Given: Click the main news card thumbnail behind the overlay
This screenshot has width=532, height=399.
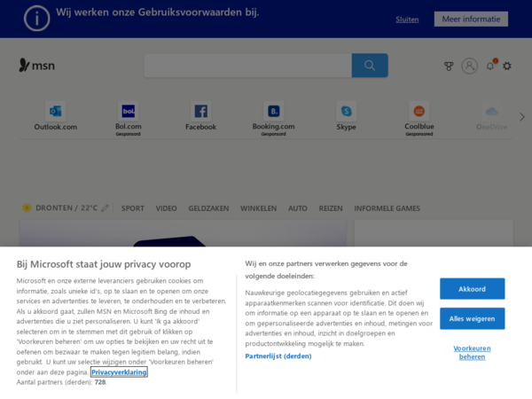Looking at the screenshot, I should click(183, 233).
